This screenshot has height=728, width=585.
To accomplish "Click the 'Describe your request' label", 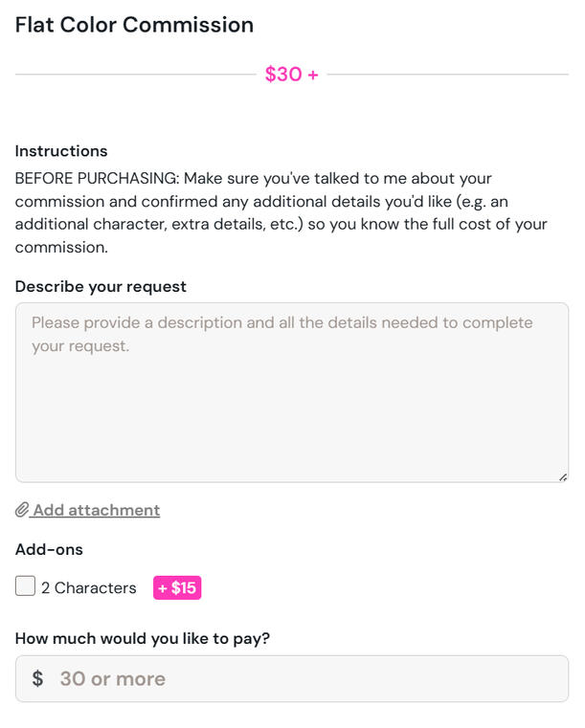I will pyautogui.click(x=101, y=287).
